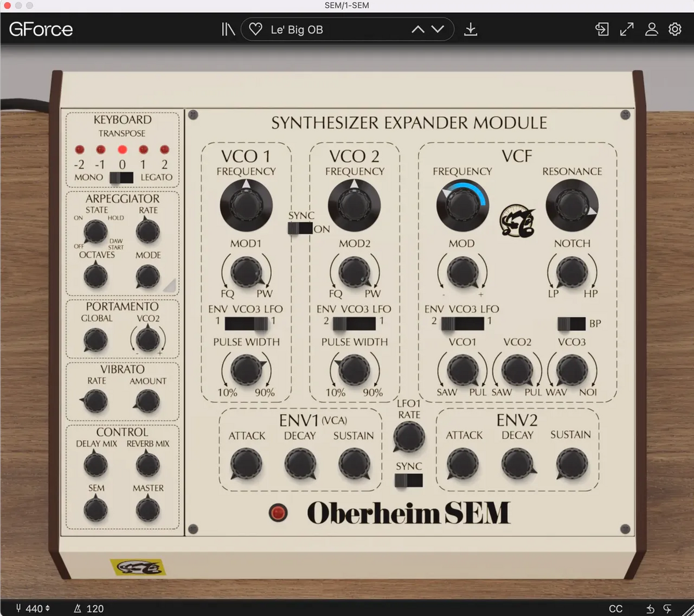Click the CC button in status bar
The height and width of the screenshot is (616, 694).
(x=616, y=608)
